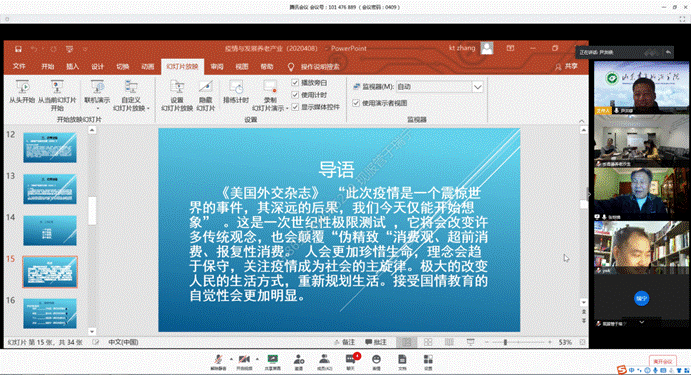Viewport: 691px width, 375px height.
Task: Click thumbnail pane scroll down arrow
Action: pyautogui.click(x=92, y=332)
